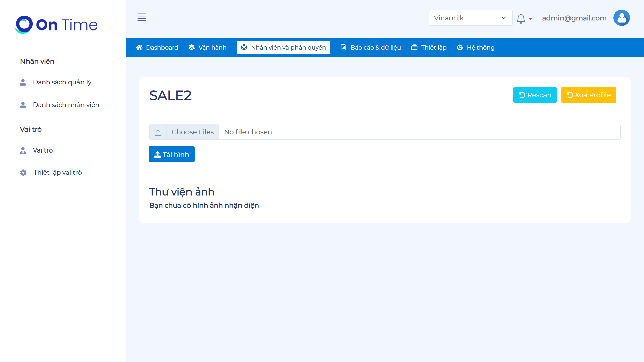Image resolution: width=644 pixels, height=362 pixels.
Task: Open Danh sách nhân viên in sidebar
Action: click(x=66, y=105)
